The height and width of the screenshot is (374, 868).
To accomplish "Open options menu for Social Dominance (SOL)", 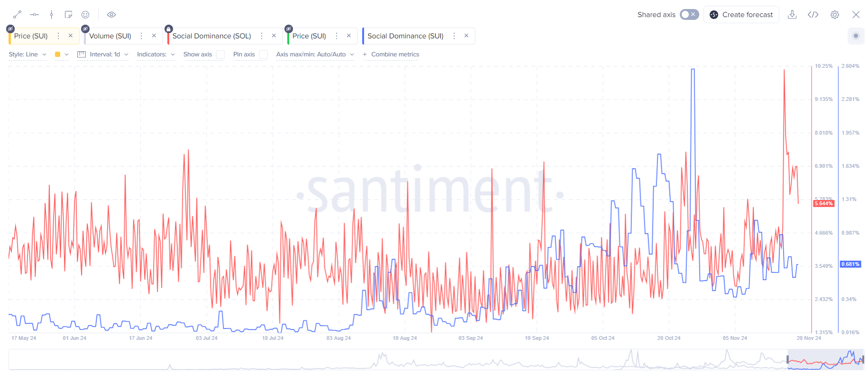I will pos(262,36).
